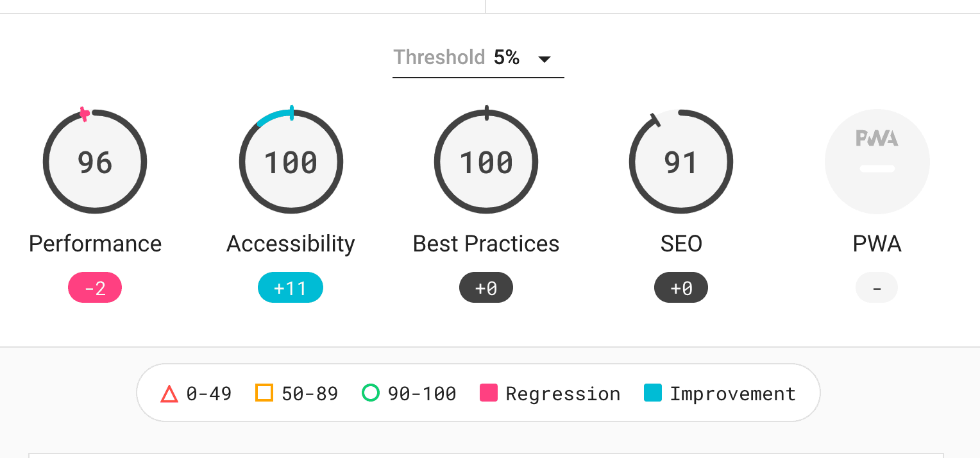Click the +11 Accessibility delta badge
Image resolution: width=980 pixels, height=458 pixels.
(291, 288)
